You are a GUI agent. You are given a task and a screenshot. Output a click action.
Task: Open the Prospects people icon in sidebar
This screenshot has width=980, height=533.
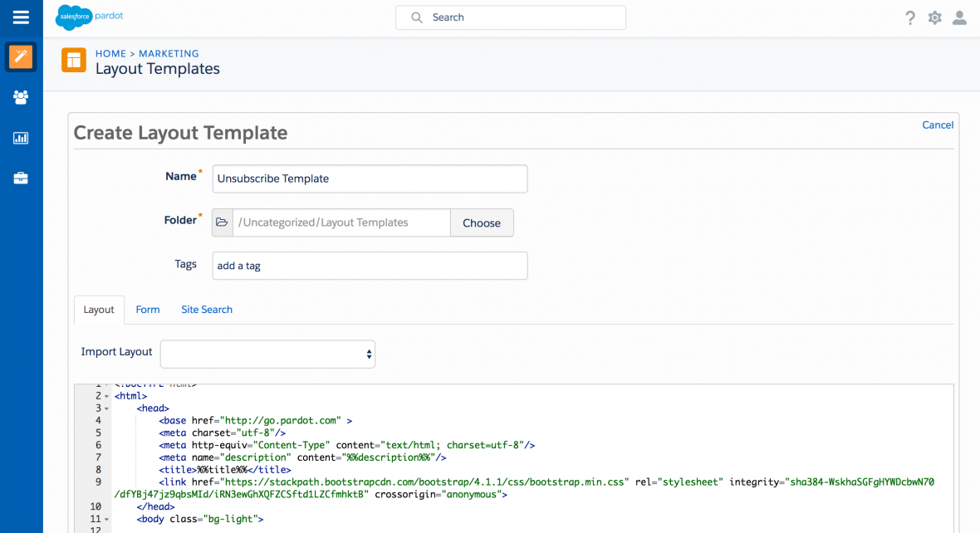(x=21, y=97)
